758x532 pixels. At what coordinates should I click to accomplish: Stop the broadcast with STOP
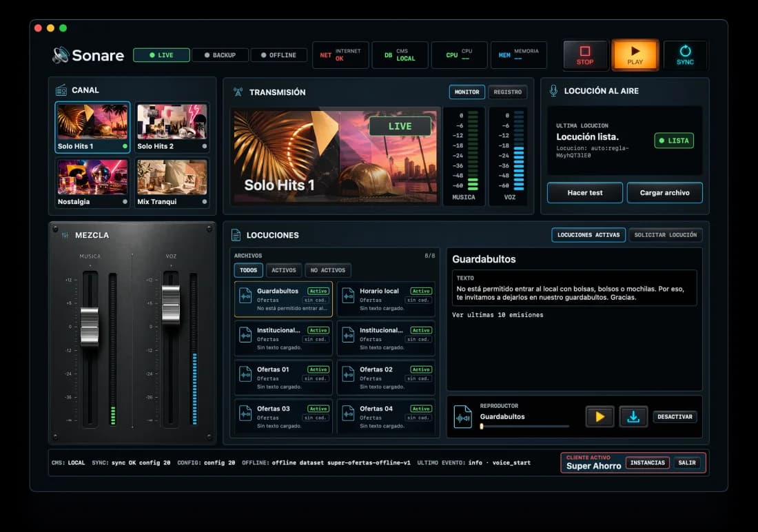[585, 56]
